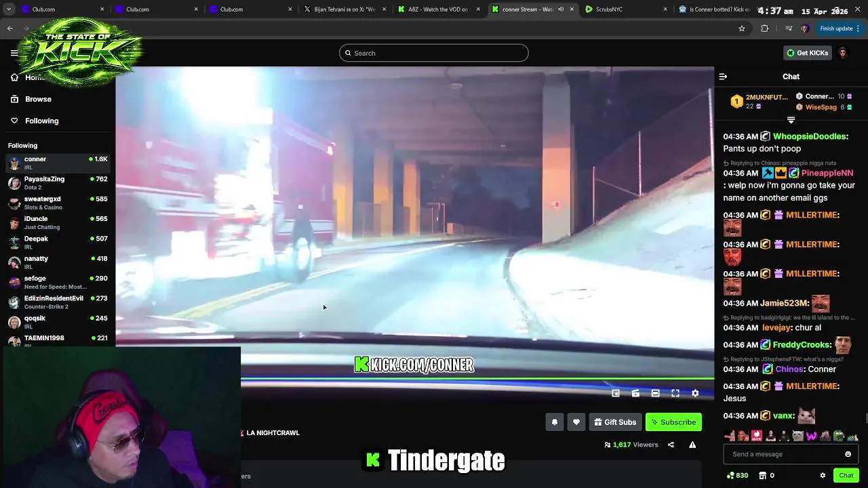Image resolution: width=868 pixels, height=488 pixels.
Task: Close the conner Stream tab
Action: [x=572, y=9]
